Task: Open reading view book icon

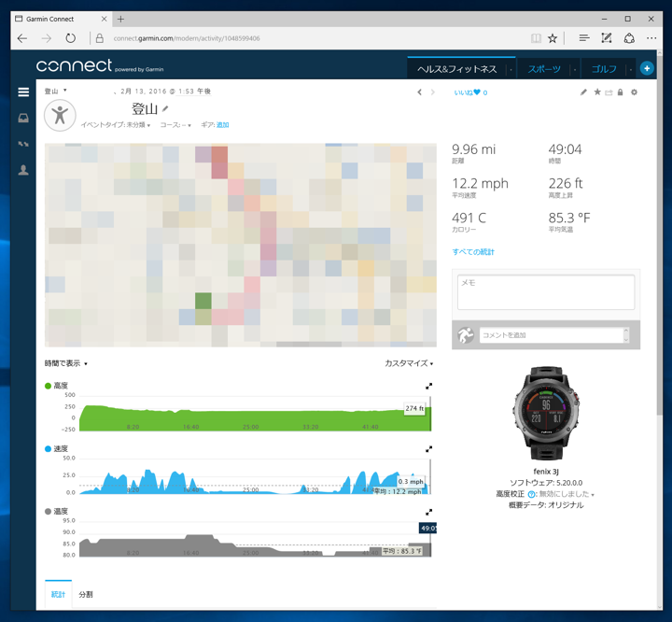Action: click(536, 38)
